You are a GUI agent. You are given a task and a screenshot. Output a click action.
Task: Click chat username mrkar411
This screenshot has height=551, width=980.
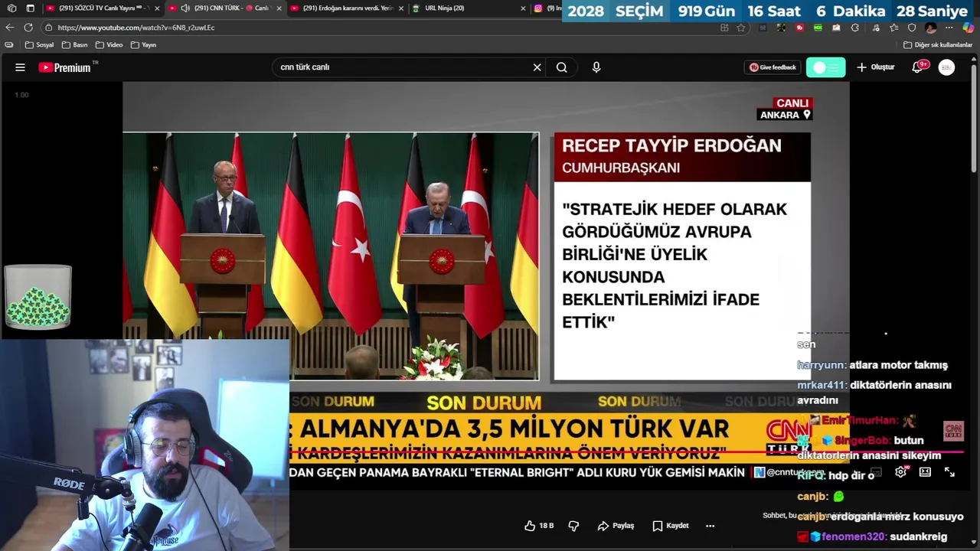821,385
